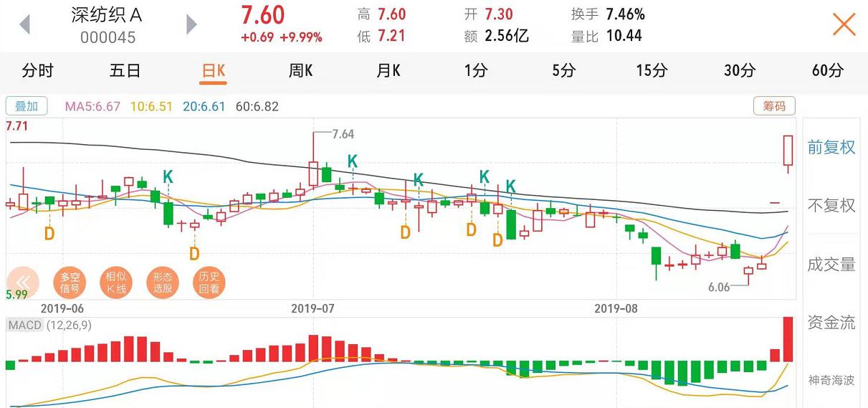Image resolution: width=868 pixels, height=408 pixels.
Task: Switch to 60分 chart tab
Action: click(x=828, y=70)
